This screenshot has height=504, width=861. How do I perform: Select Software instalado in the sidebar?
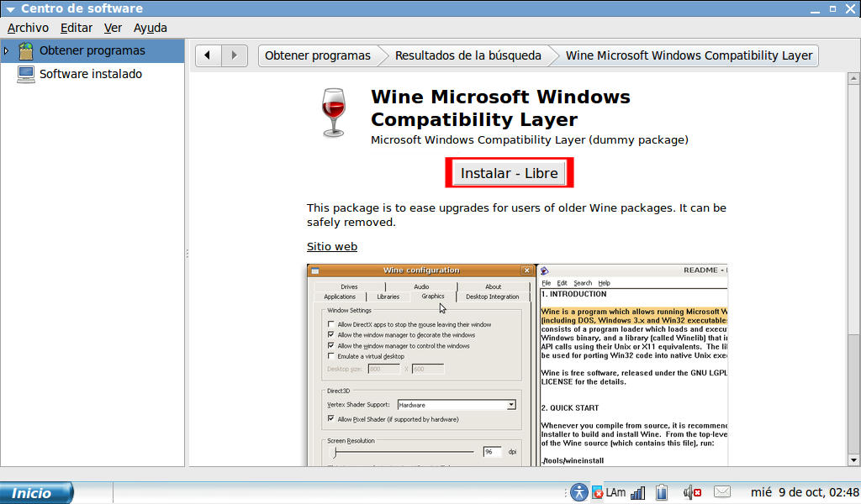pyautogui.click(x=91, y=74)
